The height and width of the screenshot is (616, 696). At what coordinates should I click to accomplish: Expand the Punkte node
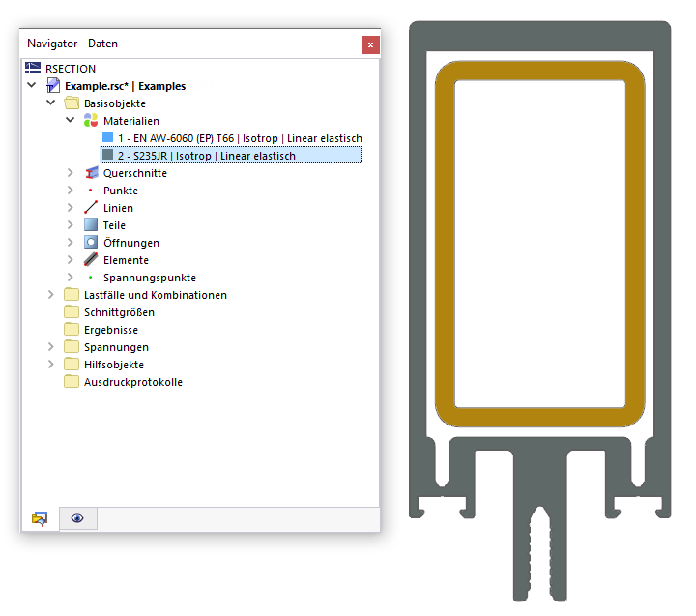click(71, 190)
